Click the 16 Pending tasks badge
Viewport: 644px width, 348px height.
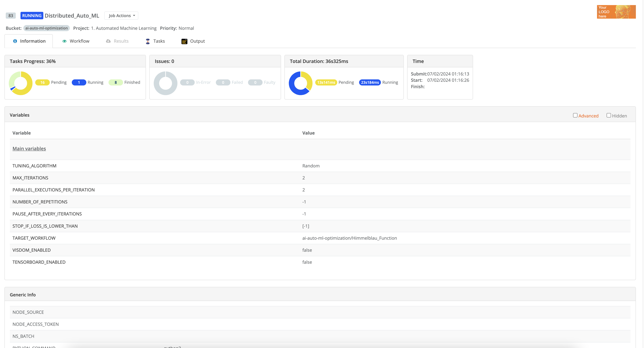pyautogui.click(x=42, y=82)
